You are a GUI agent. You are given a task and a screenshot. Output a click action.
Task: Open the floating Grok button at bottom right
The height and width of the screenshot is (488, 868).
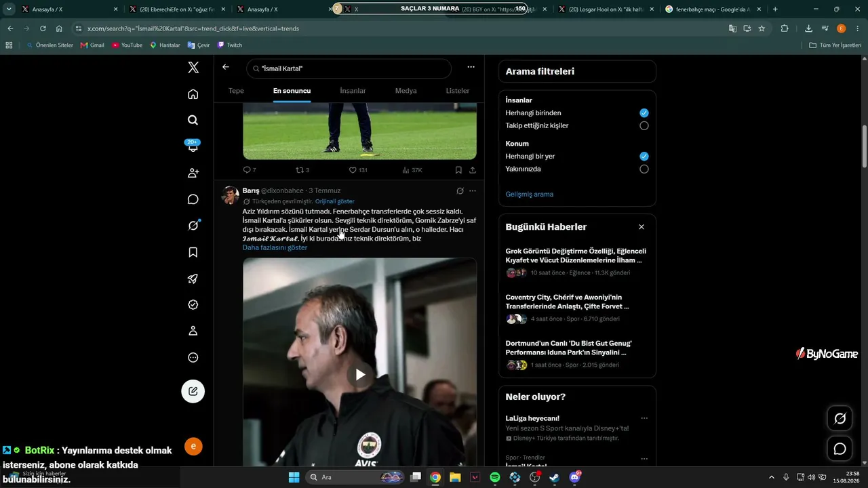click(x=840, y=419)
